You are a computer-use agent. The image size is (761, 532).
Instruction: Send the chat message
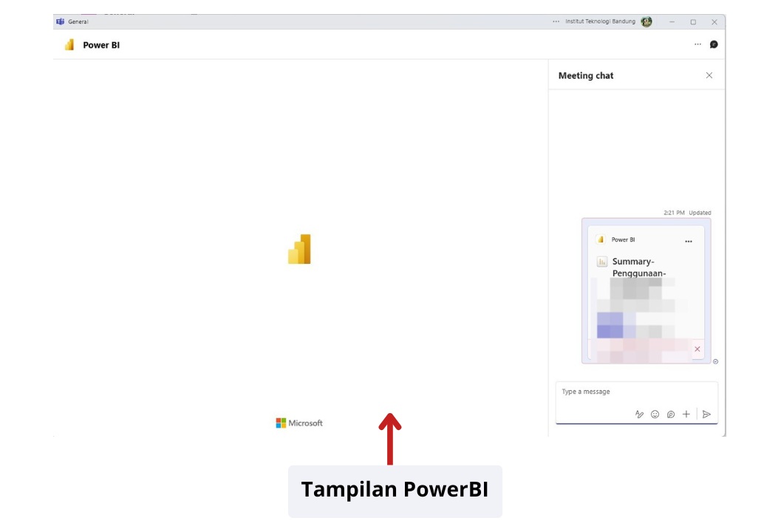point(706,415)
